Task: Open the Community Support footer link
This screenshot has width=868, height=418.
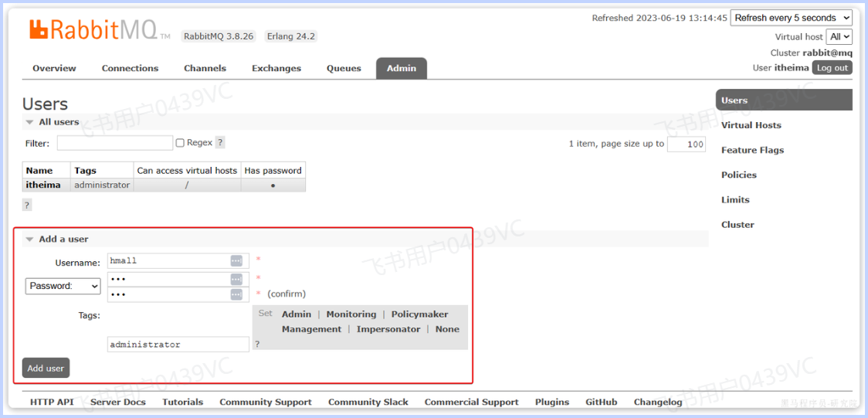Action: coord(266,402)
